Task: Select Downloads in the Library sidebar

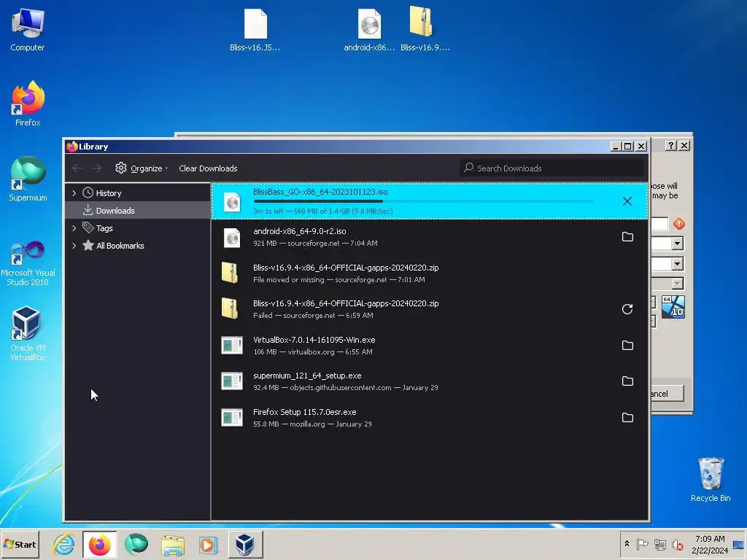Action: [x=137, y=211]
